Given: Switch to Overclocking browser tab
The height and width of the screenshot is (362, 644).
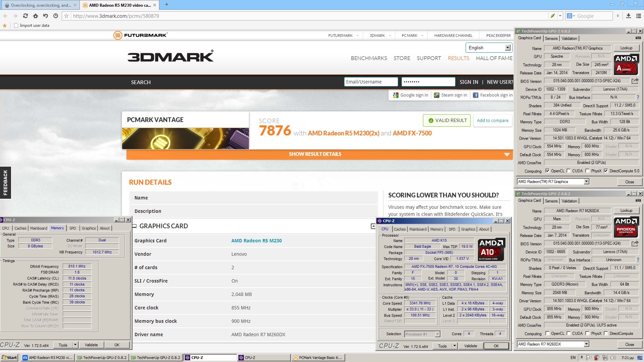Looking at the screenshot, I should [x=40, y=5].
